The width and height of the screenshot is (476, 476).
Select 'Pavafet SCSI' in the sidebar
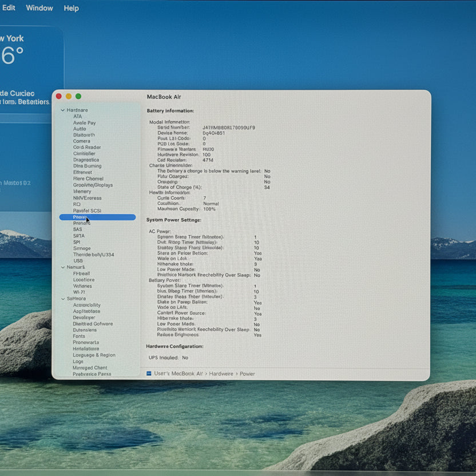click(87, 211)
